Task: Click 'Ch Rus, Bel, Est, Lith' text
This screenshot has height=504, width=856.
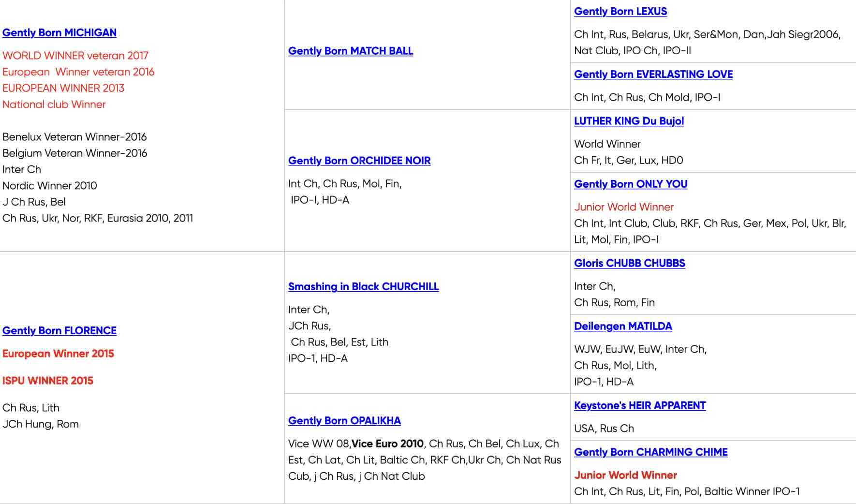Action: click(339, 342)
